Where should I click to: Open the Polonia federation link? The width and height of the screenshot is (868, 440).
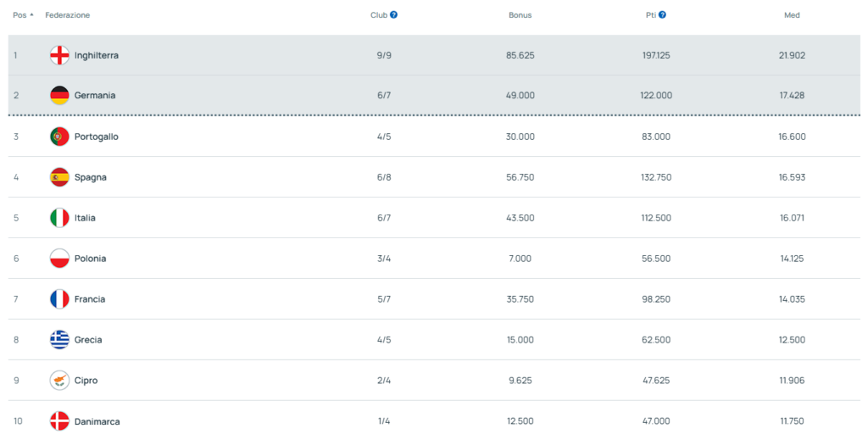coord(90,259)
